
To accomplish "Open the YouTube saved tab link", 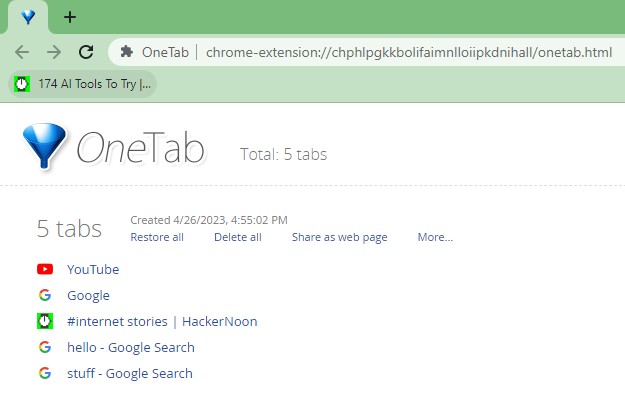I will [x=93, y=270].
